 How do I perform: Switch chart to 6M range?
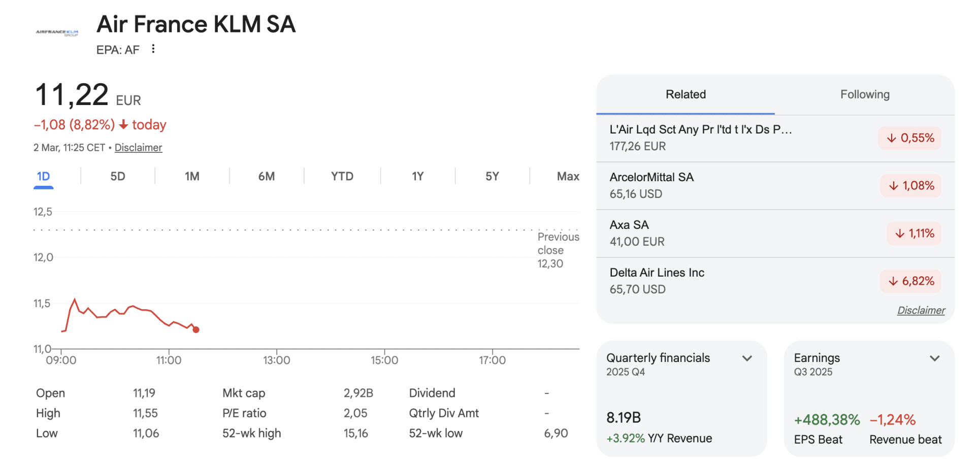[x=267, y=176]
